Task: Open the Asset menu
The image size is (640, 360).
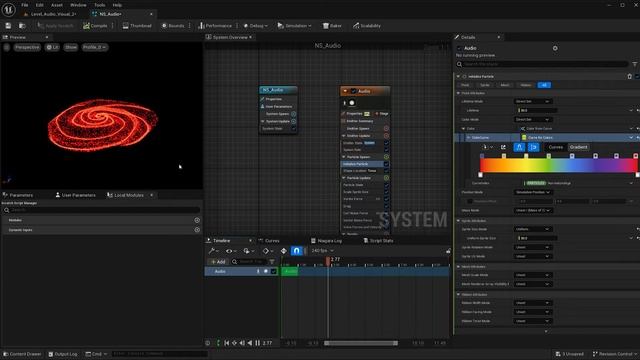Action: tap(57, 5)
